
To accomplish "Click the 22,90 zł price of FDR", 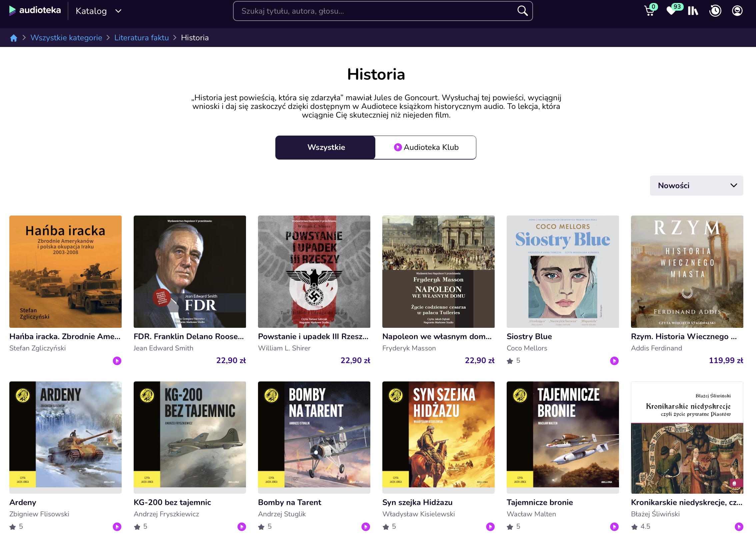I will pos(231,360).
